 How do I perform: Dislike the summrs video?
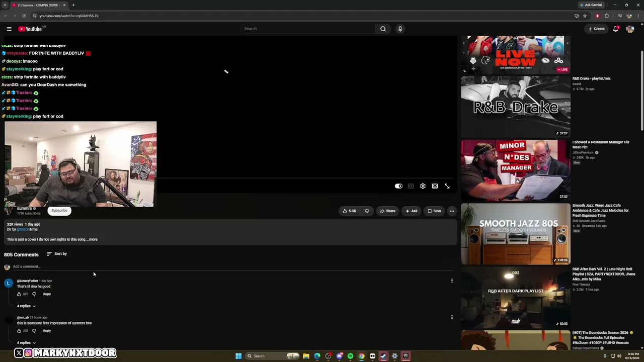point(367,211)
